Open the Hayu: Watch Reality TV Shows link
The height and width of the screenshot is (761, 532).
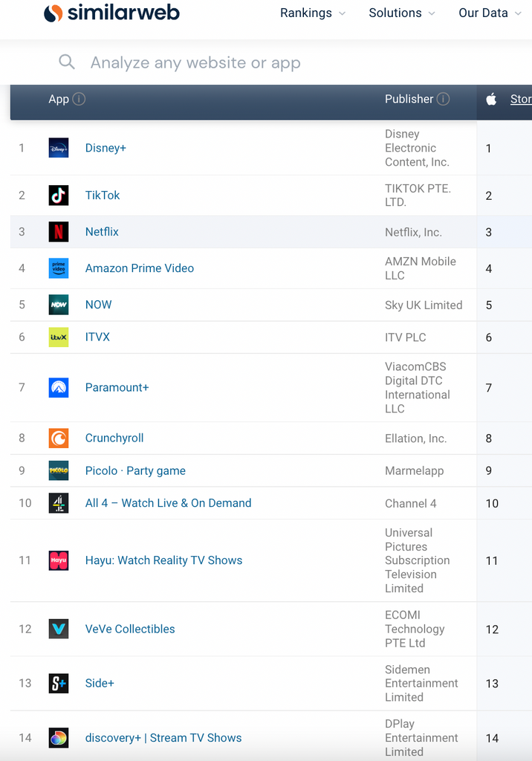point(163,560)
